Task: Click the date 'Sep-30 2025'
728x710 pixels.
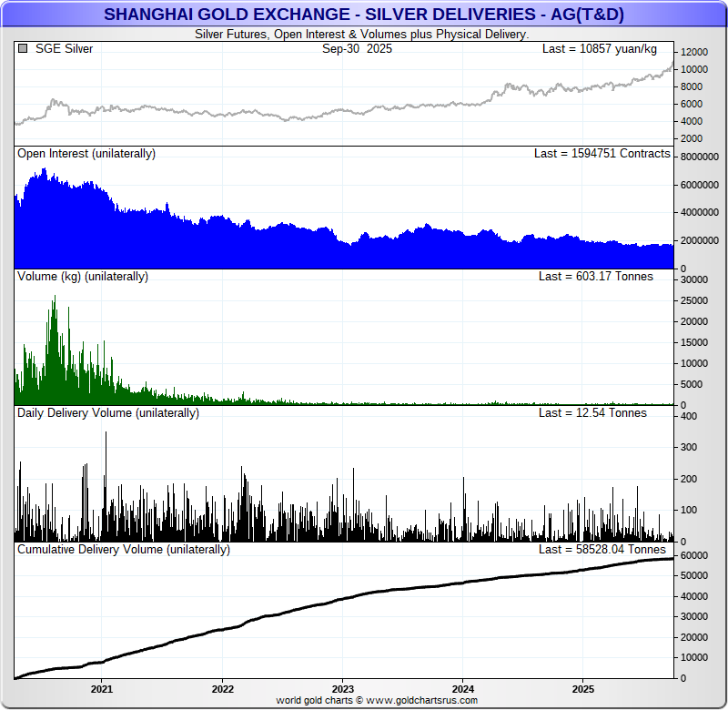Action: click(357, 49)
